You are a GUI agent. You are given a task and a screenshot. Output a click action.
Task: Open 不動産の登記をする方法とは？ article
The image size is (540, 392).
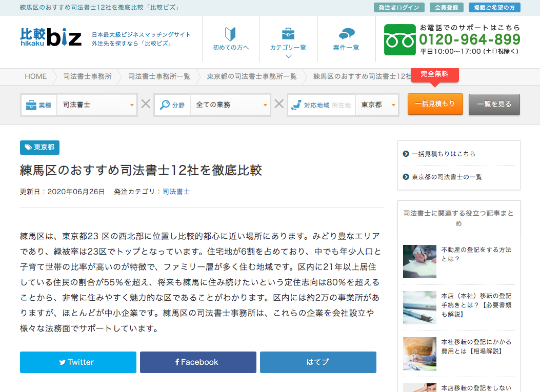pyautogui.click(x=476, y=254)
